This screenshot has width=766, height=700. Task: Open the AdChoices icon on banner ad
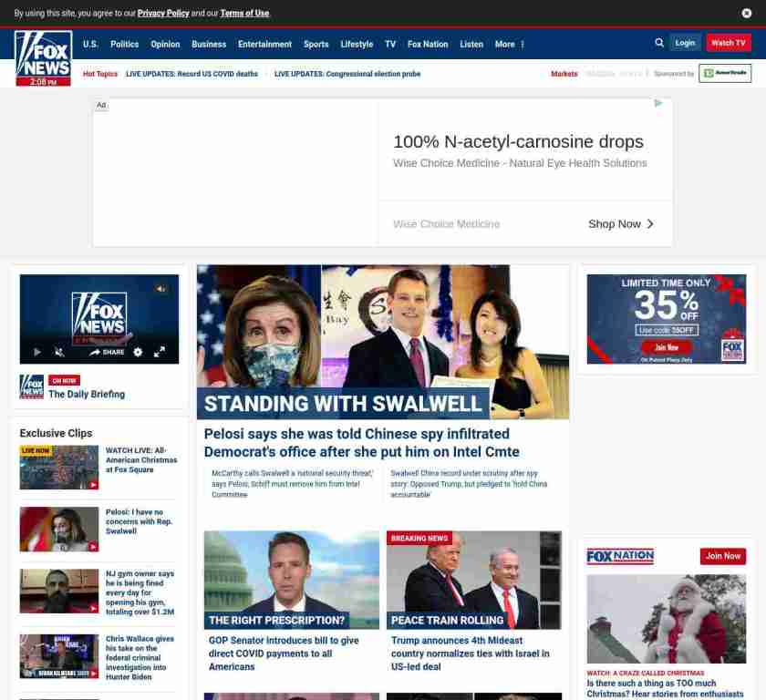658,104
